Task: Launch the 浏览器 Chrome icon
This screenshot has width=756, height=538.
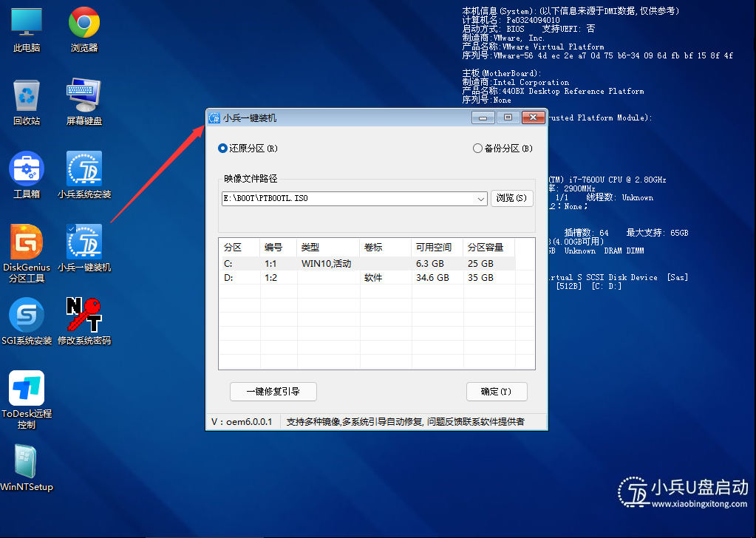Action: (x=84, y=29)
